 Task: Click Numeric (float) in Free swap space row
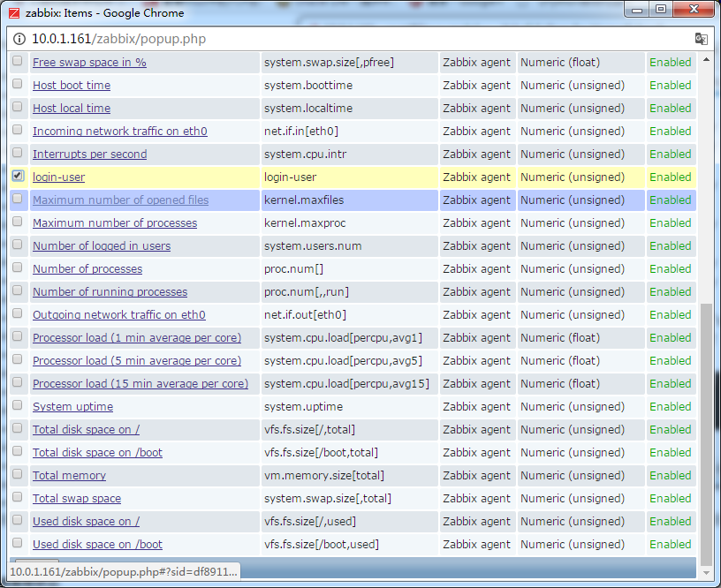pyautogui.click(x=560, y=63)
